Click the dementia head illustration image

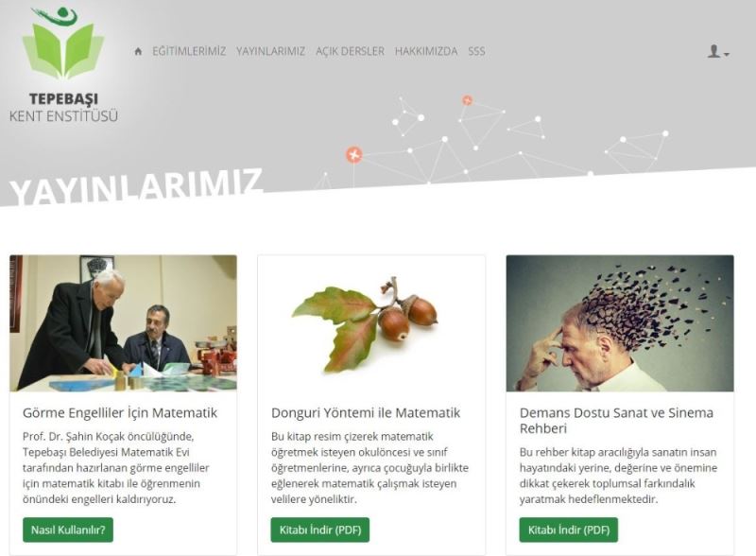[620, 322]
